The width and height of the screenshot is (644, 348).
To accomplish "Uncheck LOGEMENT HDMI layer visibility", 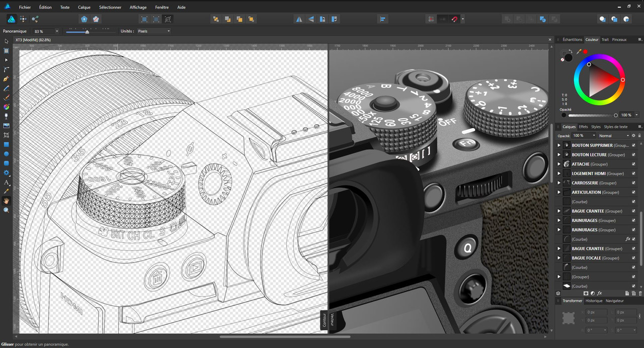I will pos(633,173).
